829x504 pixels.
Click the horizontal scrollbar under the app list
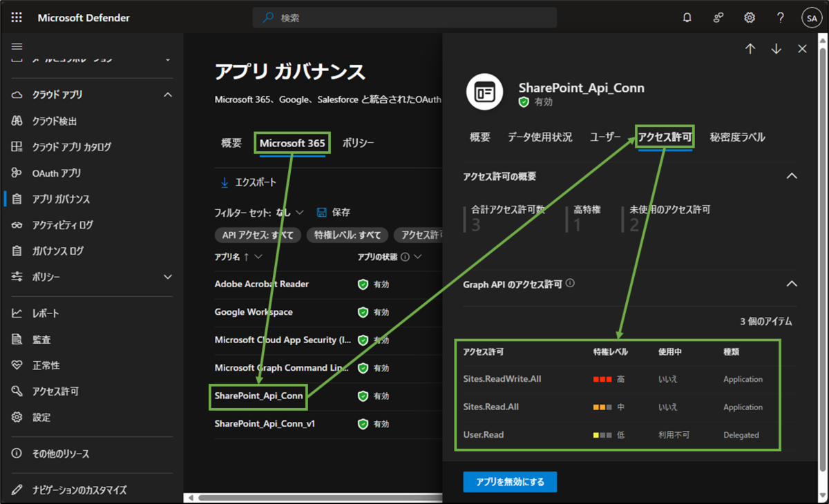(x=320, y=497)
